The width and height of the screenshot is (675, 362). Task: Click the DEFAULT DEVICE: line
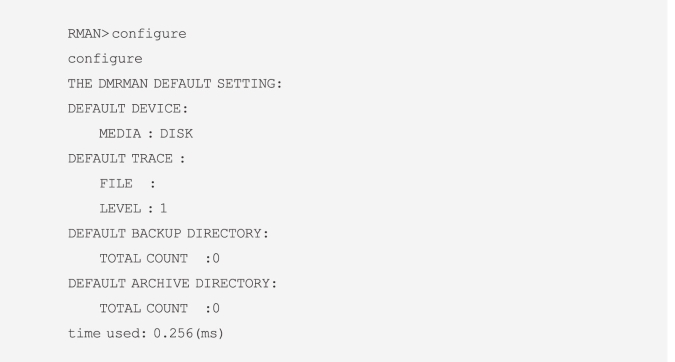(128, 108)
